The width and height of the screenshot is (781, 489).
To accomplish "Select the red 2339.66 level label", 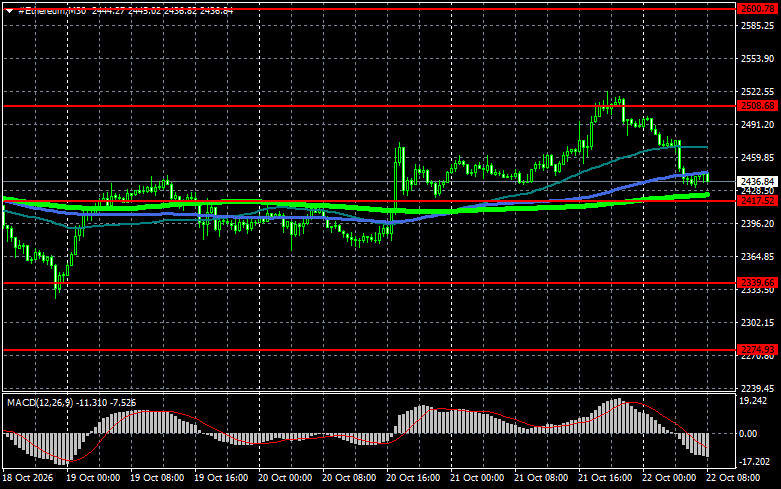I will pyautogui.click(x=757, y=282).
